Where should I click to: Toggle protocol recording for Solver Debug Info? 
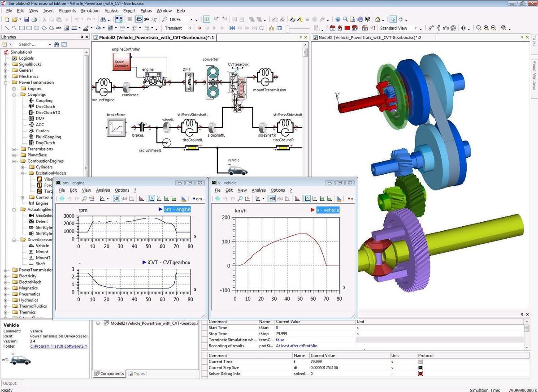coord(421,374)
